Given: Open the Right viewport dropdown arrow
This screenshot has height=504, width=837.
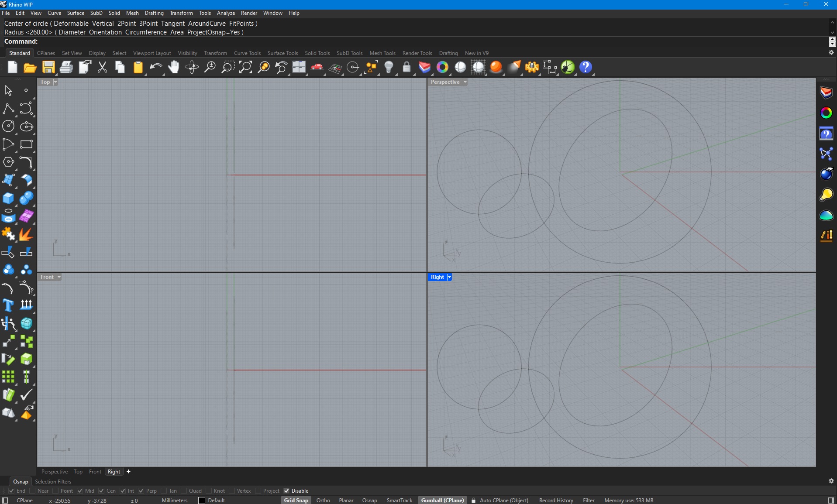Looking at the screenshot, I should click(x=449, y=277).
